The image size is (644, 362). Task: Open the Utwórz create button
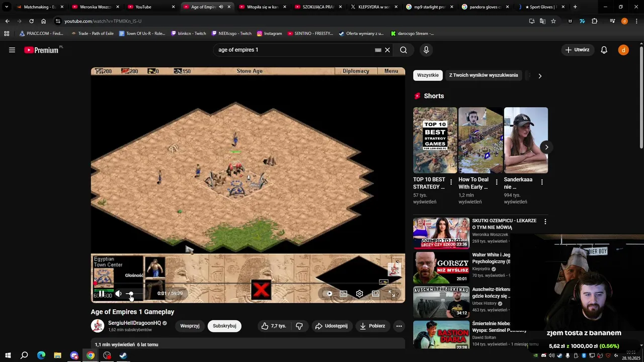click(x=577, y=50)
